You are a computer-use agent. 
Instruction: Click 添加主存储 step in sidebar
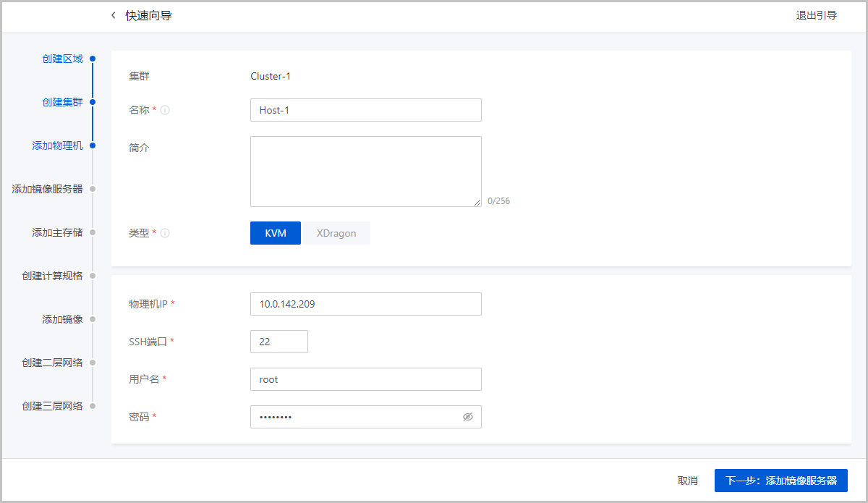[x=57, y=232]
